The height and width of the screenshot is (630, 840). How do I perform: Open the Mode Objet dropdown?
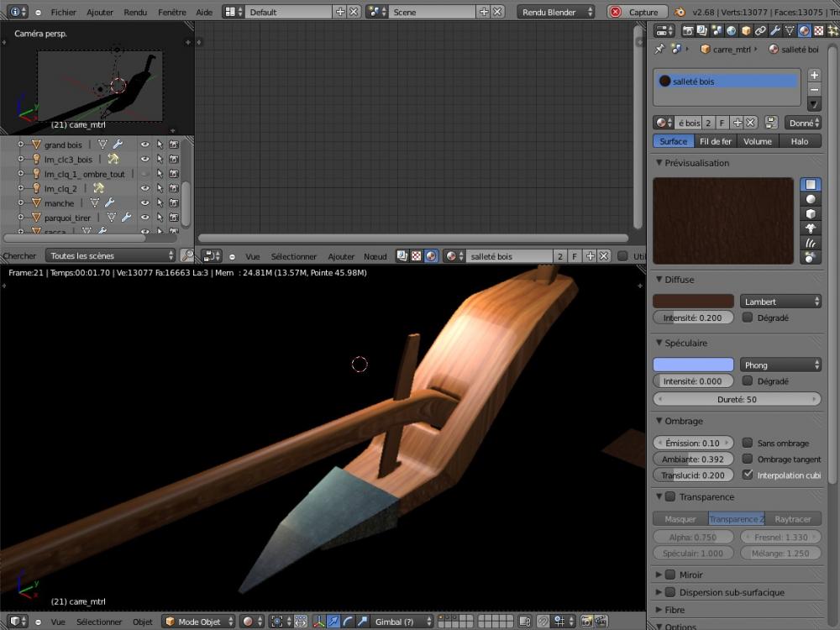[198, 622]
